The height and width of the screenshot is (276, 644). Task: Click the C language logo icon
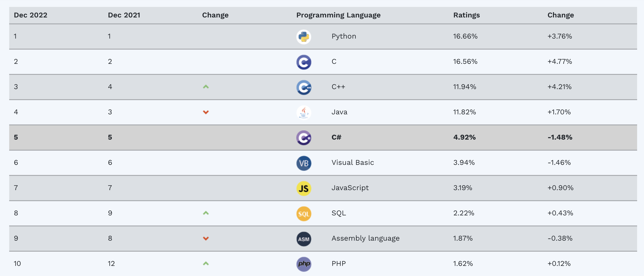pos(303,62)
